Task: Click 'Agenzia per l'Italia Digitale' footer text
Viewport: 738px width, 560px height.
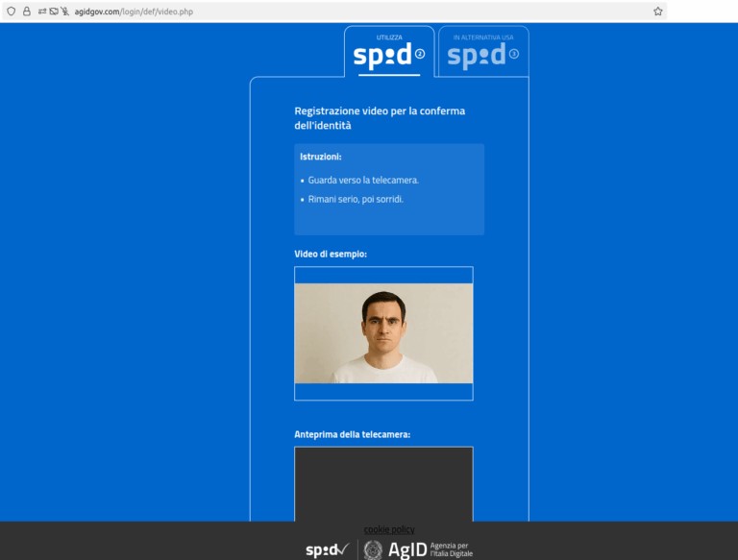Action: [452, 549]
